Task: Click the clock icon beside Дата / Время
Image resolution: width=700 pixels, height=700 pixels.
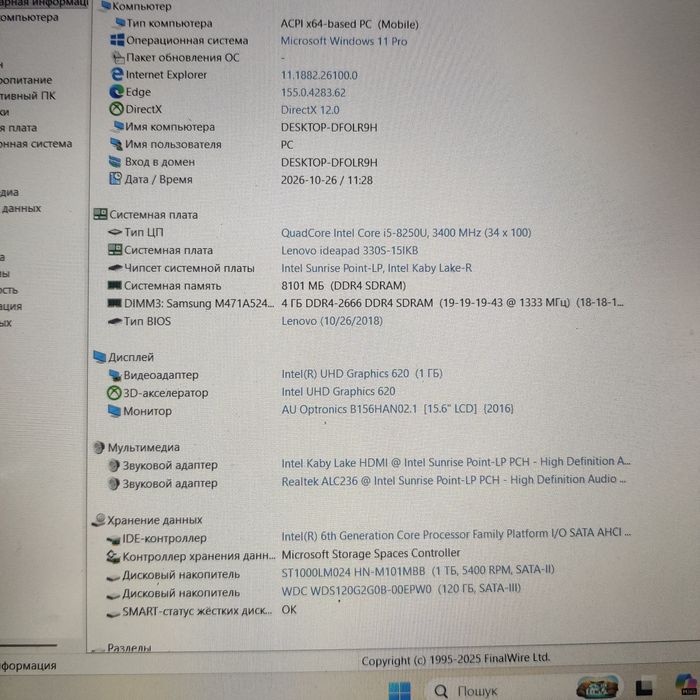Action: 115,179
